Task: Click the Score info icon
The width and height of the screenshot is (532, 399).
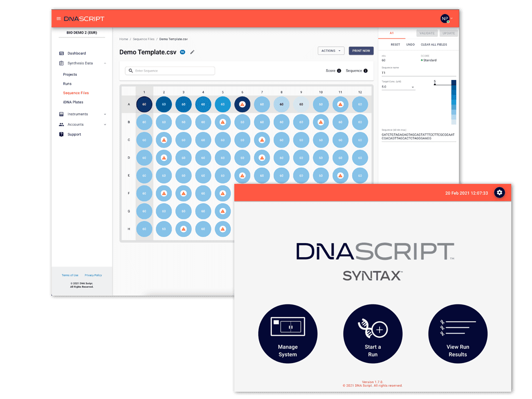Action: 339,71
